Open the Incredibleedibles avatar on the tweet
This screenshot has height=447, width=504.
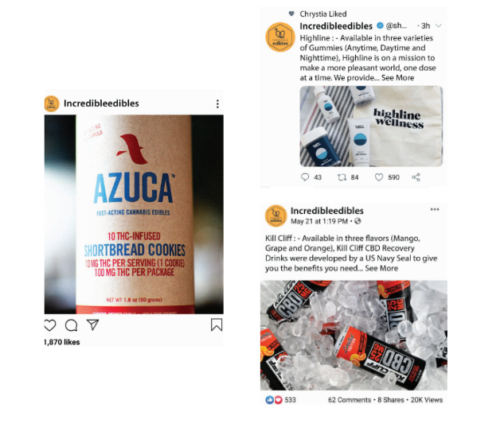[x=280, y=37]
